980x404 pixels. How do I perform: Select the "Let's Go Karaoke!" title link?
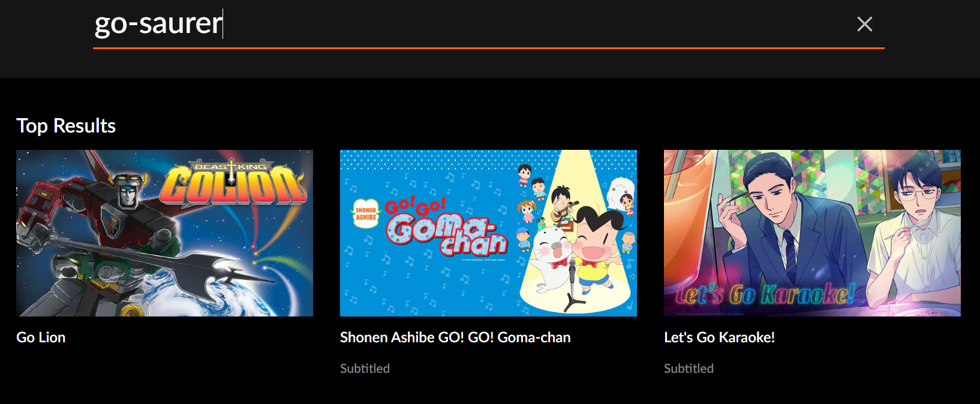(719, 337)
